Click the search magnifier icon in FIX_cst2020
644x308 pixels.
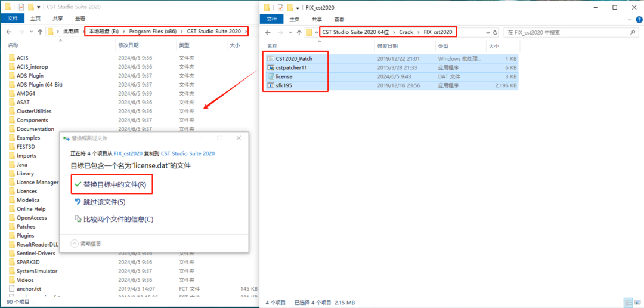coord(633,32)
